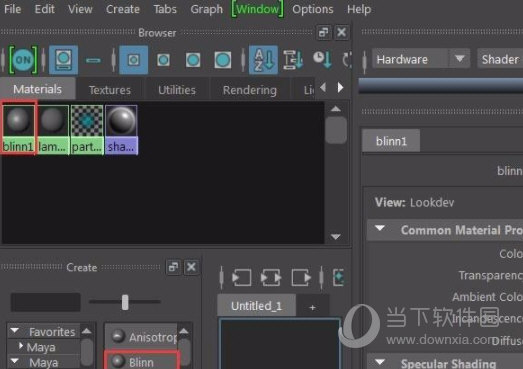Click Browser scrollbar up arrow
Image resolution: width=523 pixels, height=369 pixels.
pos(336,109)
